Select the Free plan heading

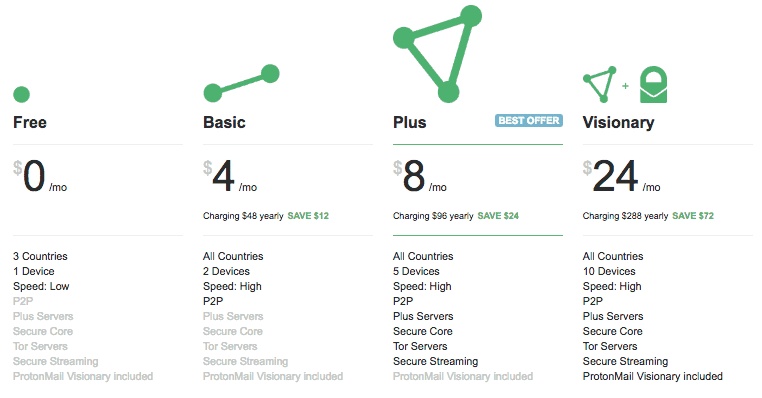(x=30, y=122)
